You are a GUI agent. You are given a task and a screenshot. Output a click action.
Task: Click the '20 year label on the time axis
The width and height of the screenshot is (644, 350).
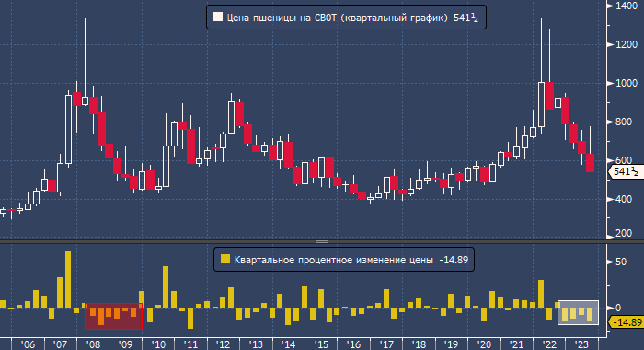pyautogui.click(x=484, y=344)
